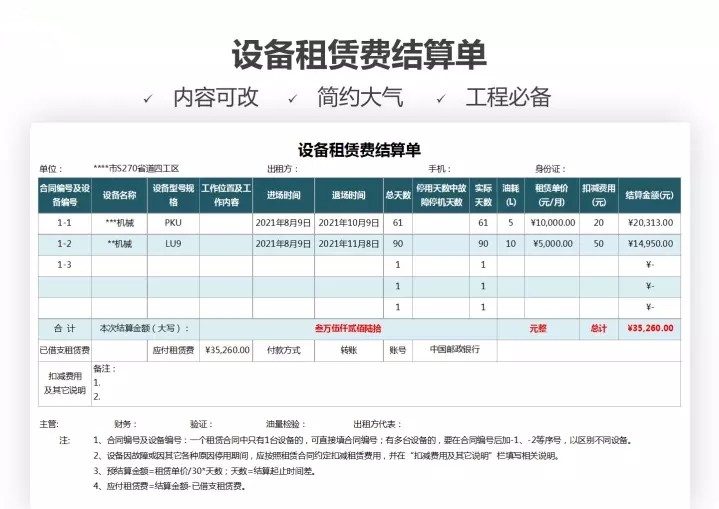Click the checkmark before 内容可改
Image resolution: width=719 pixels, height=509 pixels.
(x=148, y=99)
